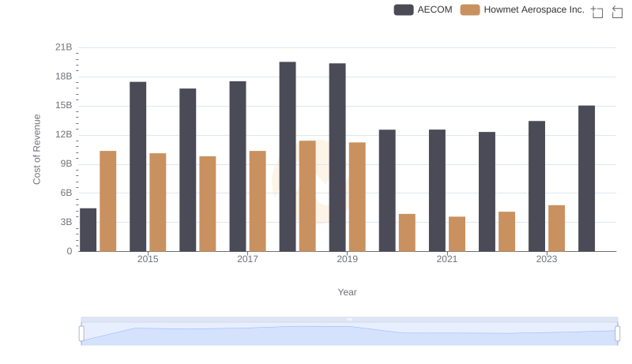Viewport: 632px width, 364px height.
Task: Click the 2017 x-axis label
Action: coord(247,259)
